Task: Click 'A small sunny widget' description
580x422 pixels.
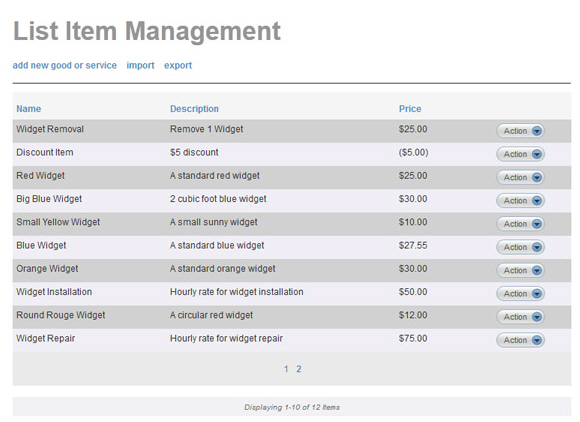Action: pyautogui.click(x=214, y=222)
